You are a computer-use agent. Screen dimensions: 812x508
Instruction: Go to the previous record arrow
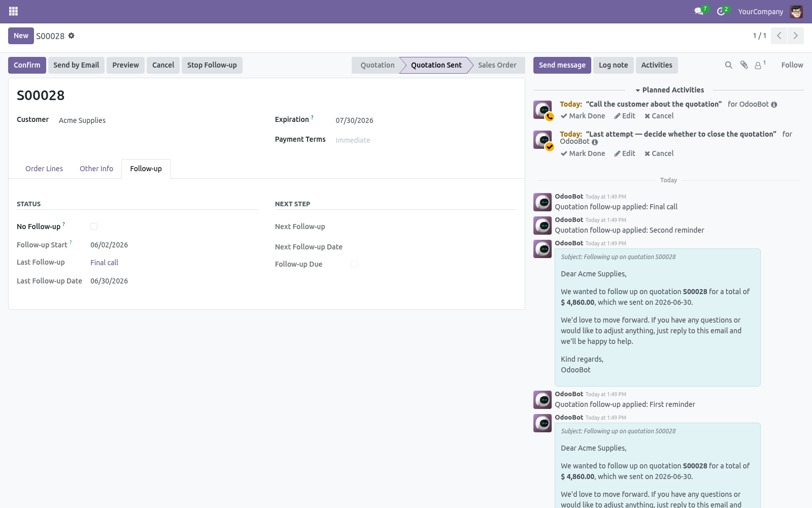[x=779, y=36]
